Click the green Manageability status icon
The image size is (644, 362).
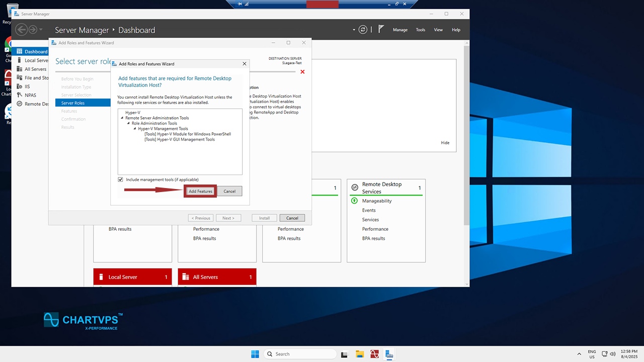point(354,201)
